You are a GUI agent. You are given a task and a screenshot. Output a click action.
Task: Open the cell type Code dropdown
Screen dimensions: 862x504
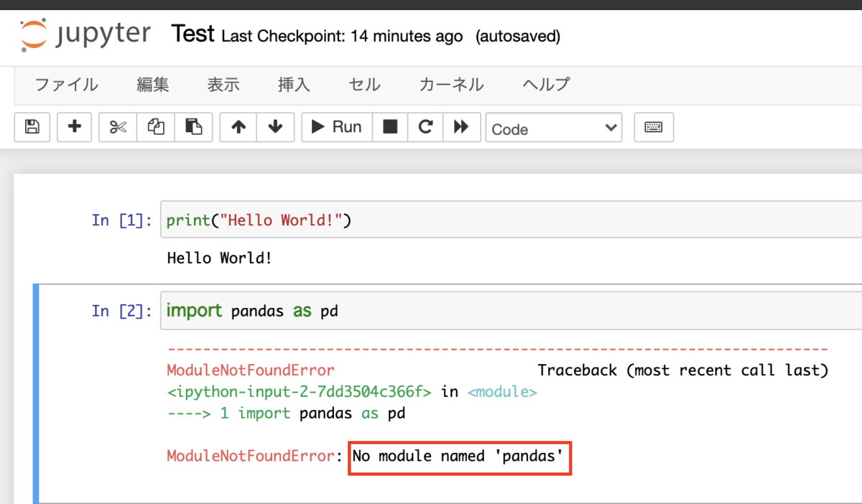(554, 129)
